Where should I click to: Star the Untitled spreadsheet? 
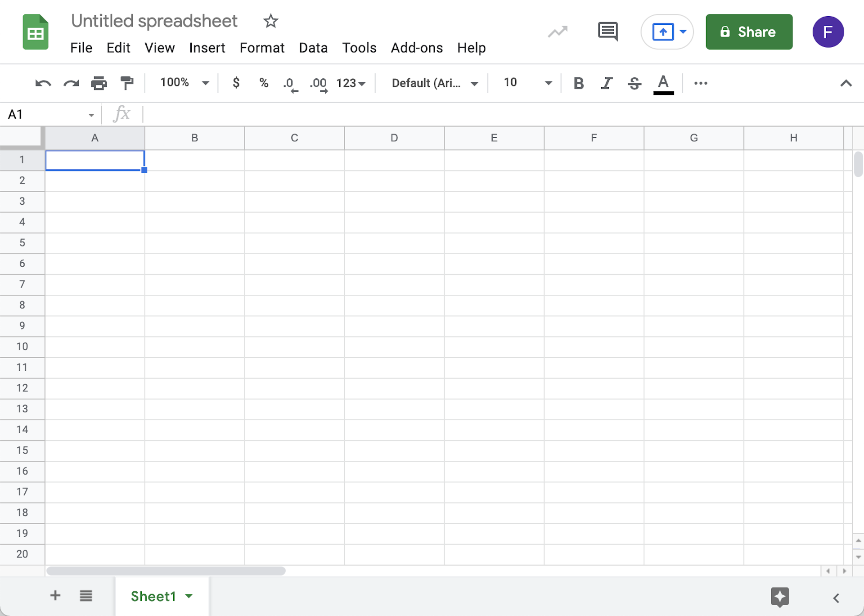270,21
